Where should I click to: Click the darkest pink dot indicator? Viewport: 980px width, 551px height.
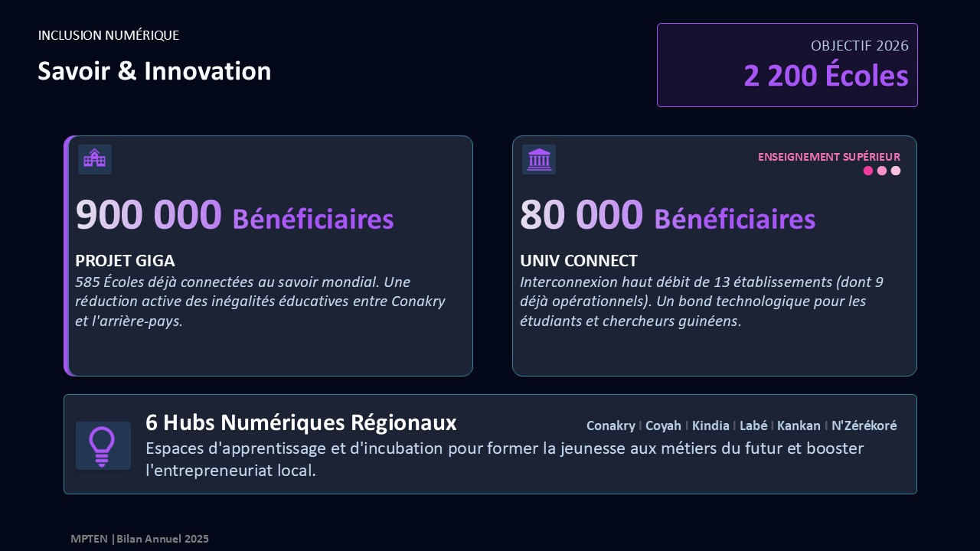point(868,171)
